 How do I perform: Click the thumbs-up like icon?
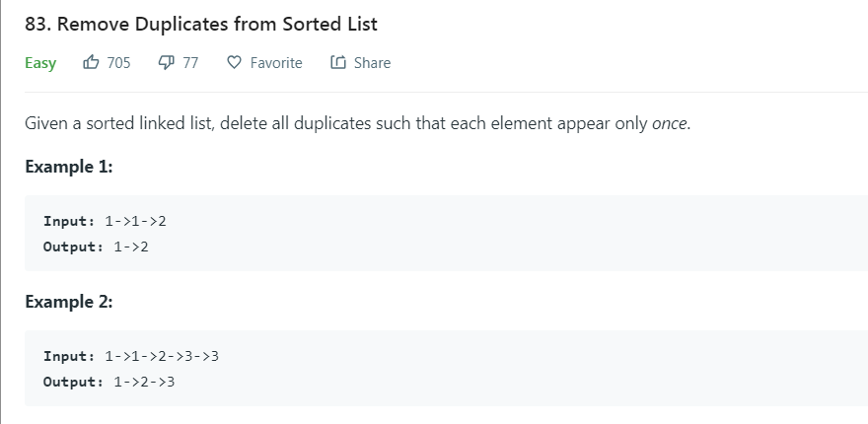coord(92,62)
